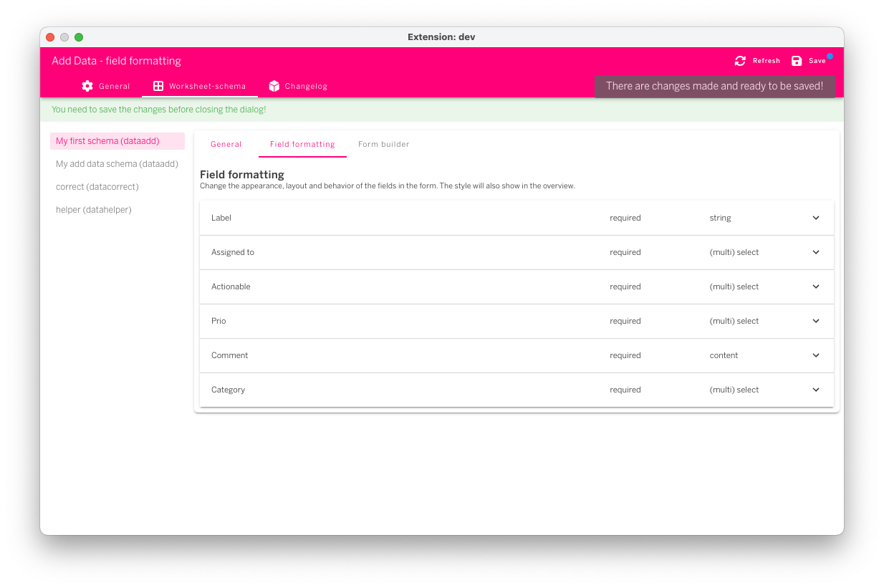Click the Save button label
Viewport: 884px width, 588px height.
[817, 61]
